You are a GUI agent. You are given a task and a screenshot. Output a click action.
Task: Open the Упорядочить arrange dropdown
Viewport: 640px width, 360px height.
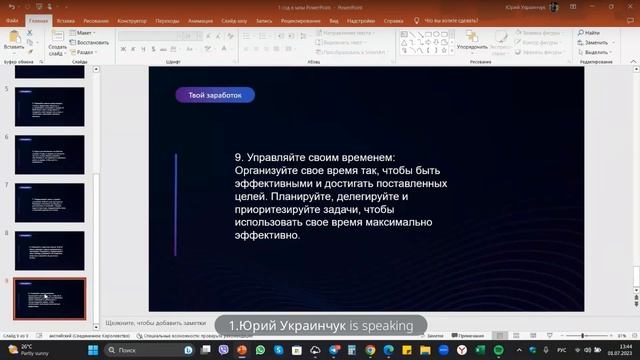(472, 41)
